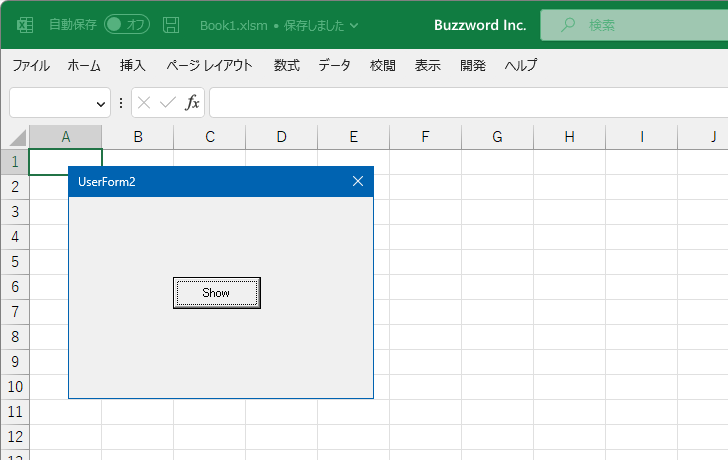Click the formula bar resize dots handle

tap(121, 103)
